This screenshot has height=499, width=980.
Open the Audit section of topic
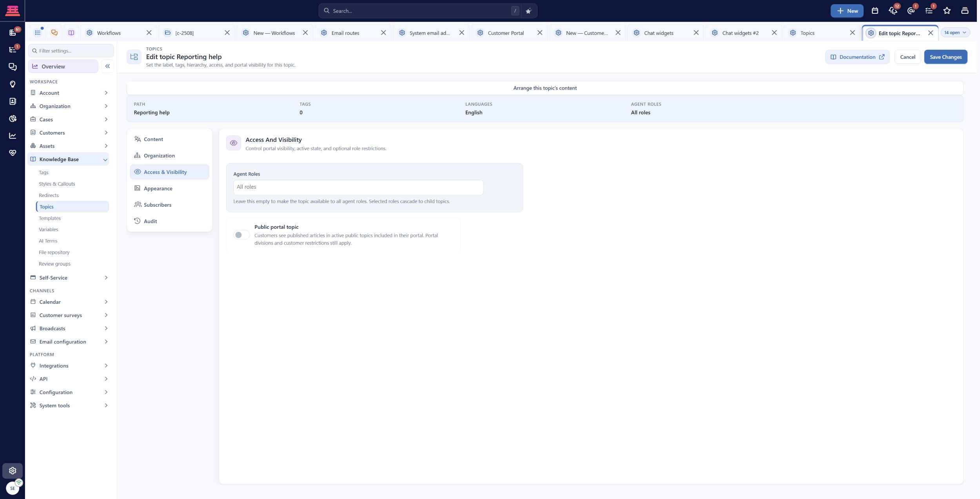[169, 221]
